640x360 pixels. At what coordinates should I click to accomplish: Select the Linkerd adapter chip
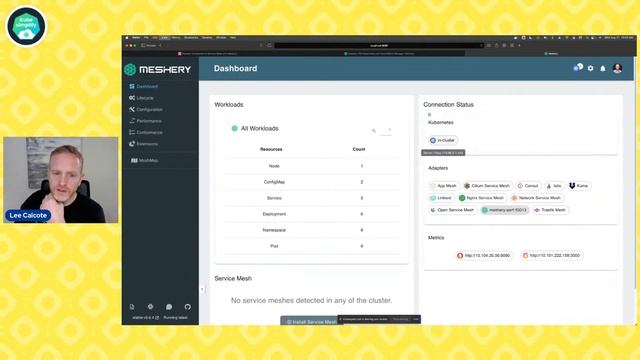tap(441, 198)
